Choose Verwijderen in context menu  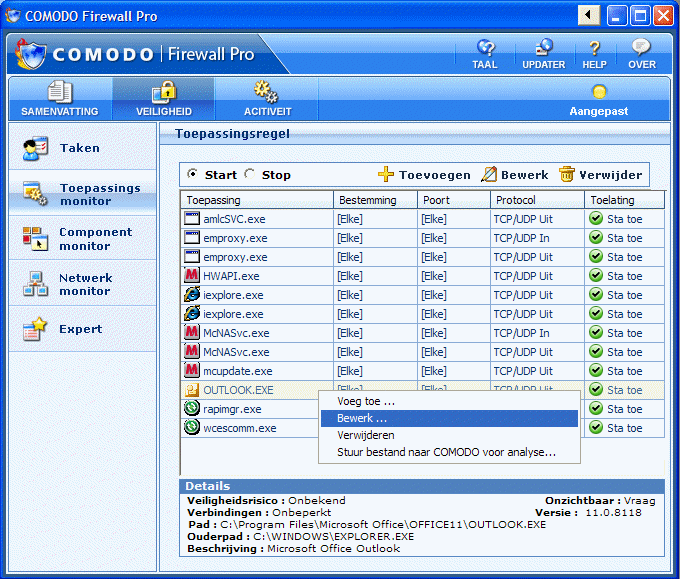[x=449, y=435]
